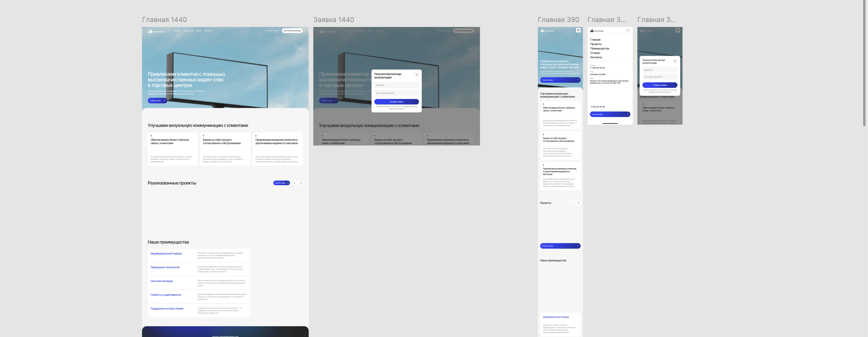
Task: Close the consultation popup in Заявка 1440 frame
Action: point(417,75)
